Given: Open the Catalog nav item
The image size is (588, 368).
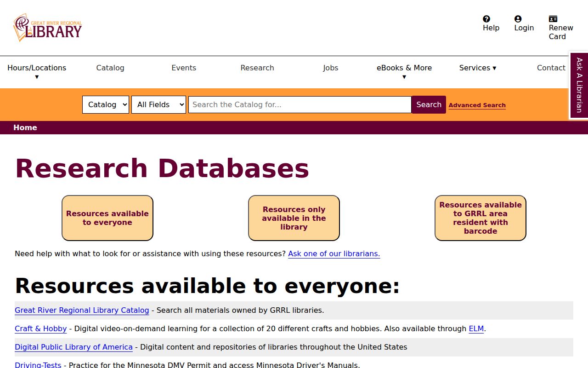Looking at the screenshot, I should 110,68.
